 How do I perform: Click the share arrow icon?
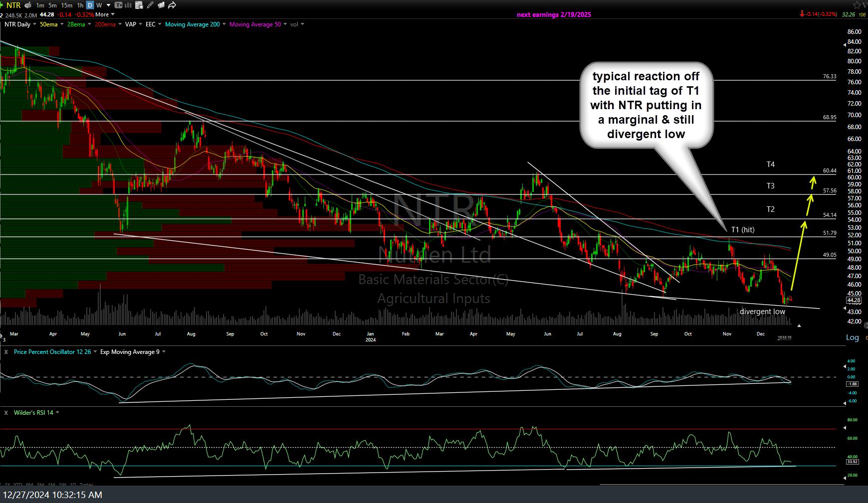click(172, 5)
